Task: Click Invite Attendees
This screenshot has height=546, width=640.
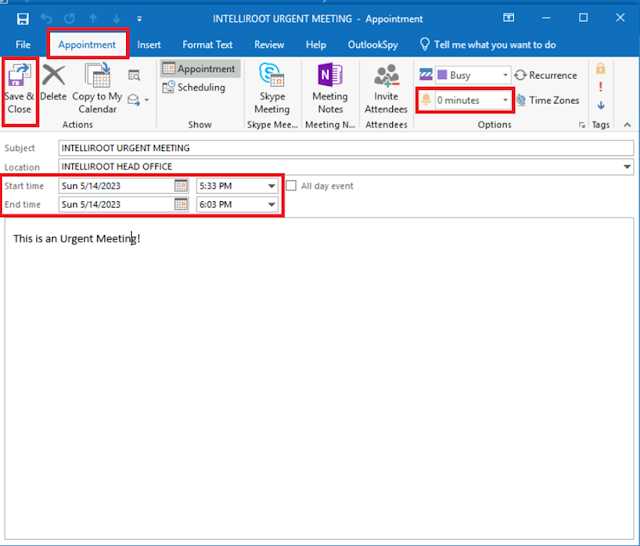Action: (386, 89)
